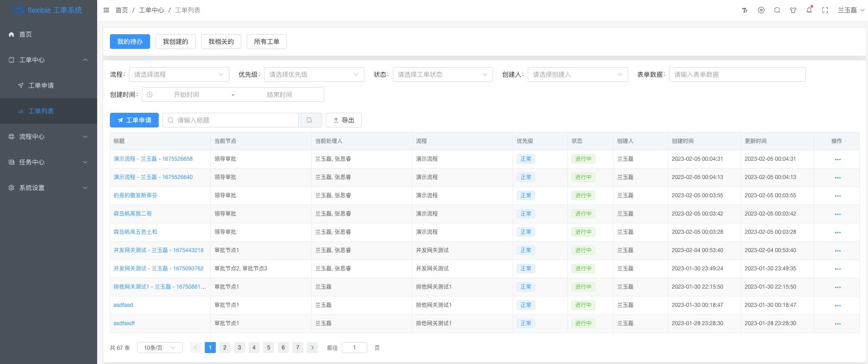
Task: Open actions menu for 森岛帆高我二哥 row
Action: [x=837, y=214]
